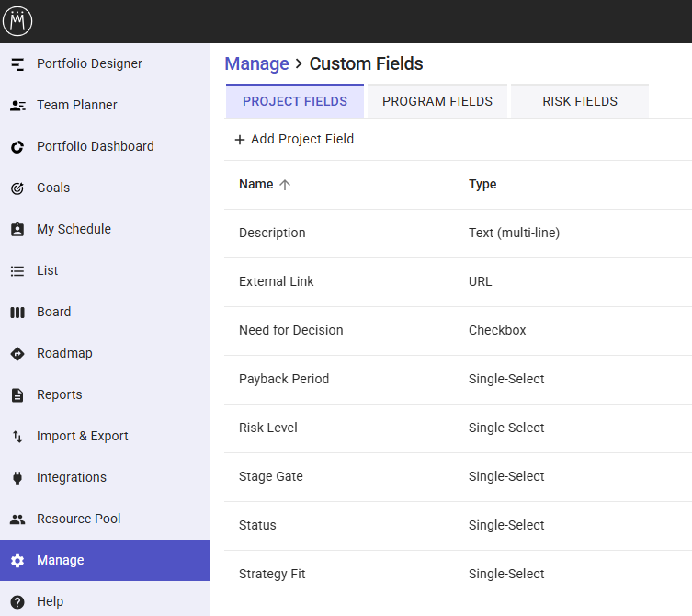Open the Strategy Fit field
Screen dimensions: 692x616
coord(458,575)
